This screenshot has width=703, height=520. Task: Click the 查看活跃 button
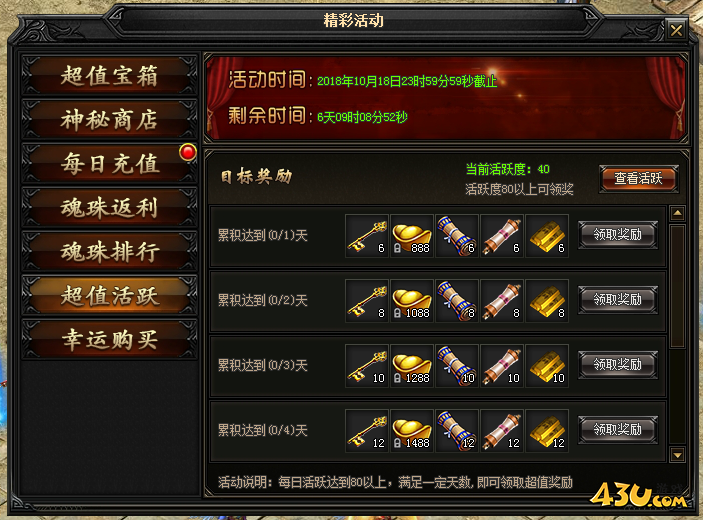tap(638, 179)
